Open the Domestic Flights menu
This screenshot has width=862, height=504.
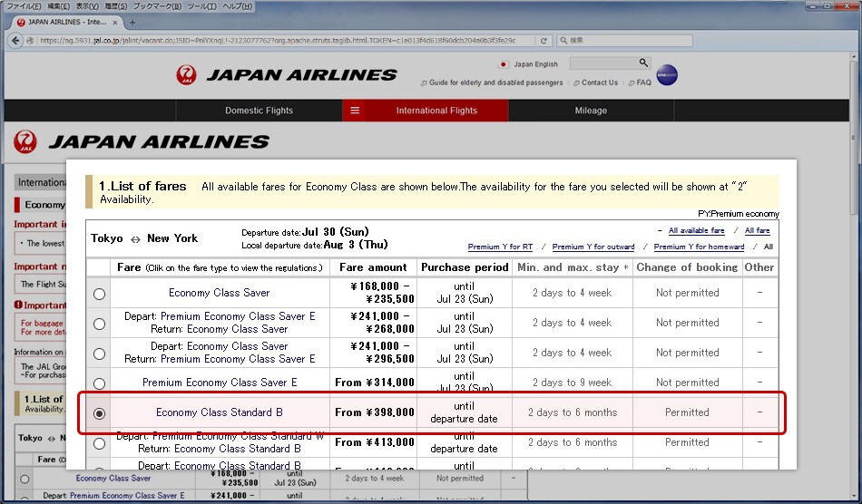click(x=259, y=111)
